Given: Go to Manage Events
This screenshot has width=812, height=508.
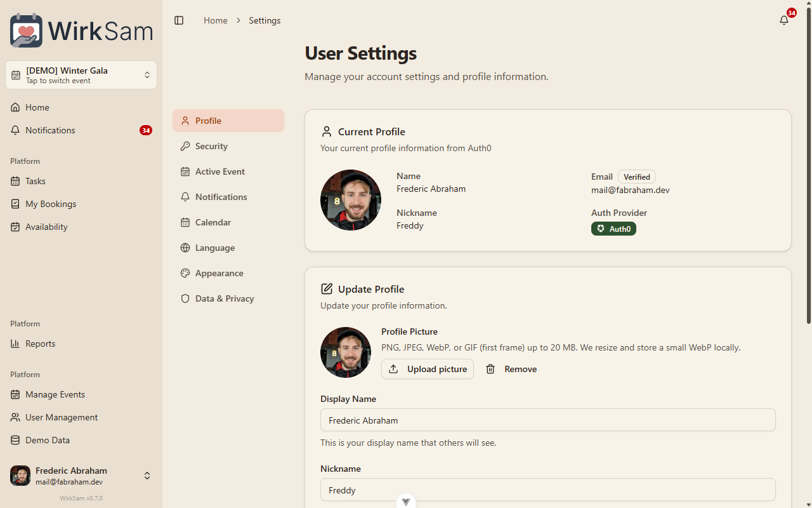Looking at the screenshot, I should tap(81, 394).
